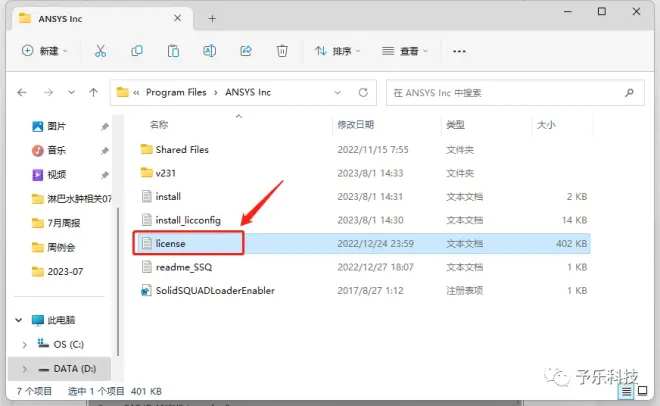This screenshot has height=406, width=660.
Task: Go up one folder level arrow
Action: (93, 92)
